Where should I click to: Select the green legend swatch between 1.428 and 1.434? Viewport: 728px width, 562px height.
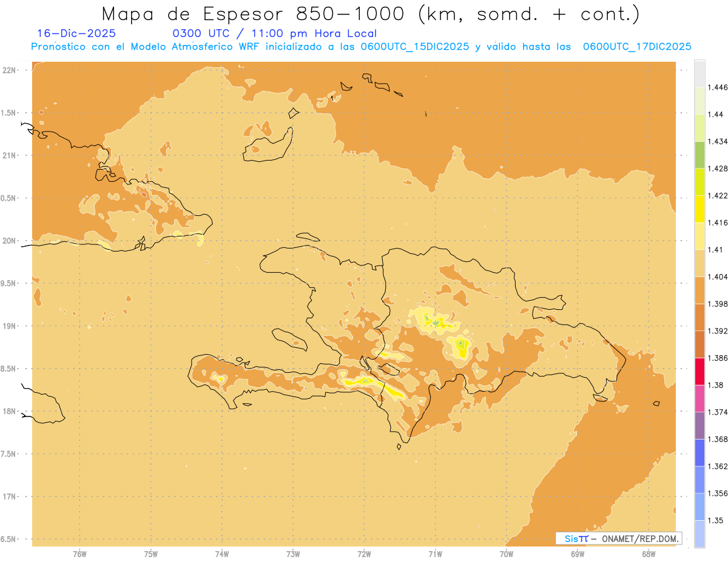point(699,155)
